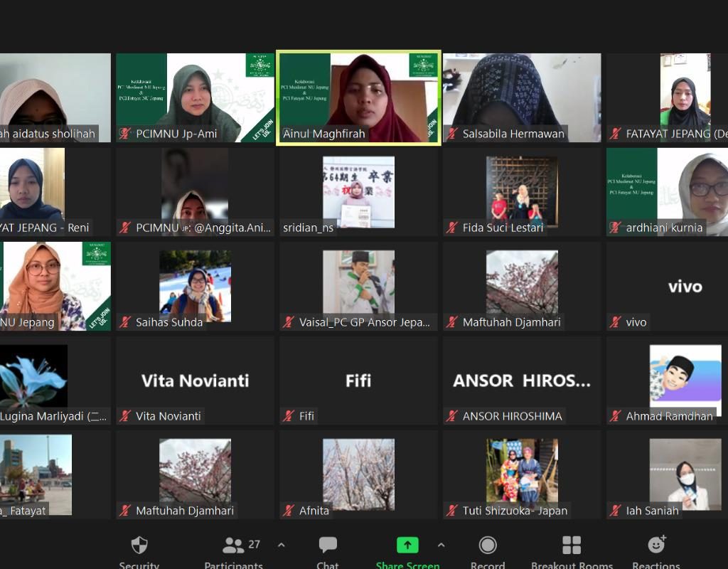The height and width of the screenshot is (569, 728).
Task: Open the Chat bubble icon
Action: click(328, 546)
